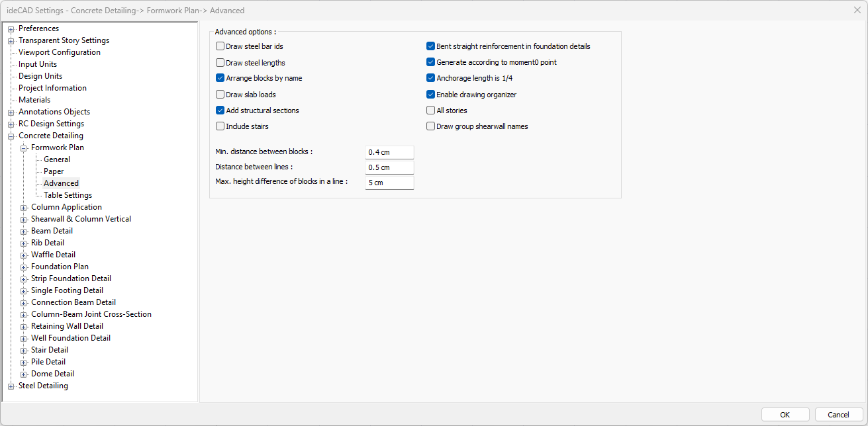Expand Transparent Story Settings node
This screenshot has height=426, width=868.
pos(11,40)
